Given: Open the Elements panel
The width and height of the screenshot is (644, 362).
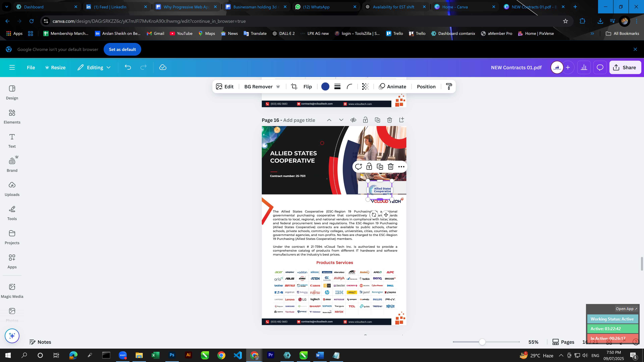Looking at the screenshot, I should point(12,117).
